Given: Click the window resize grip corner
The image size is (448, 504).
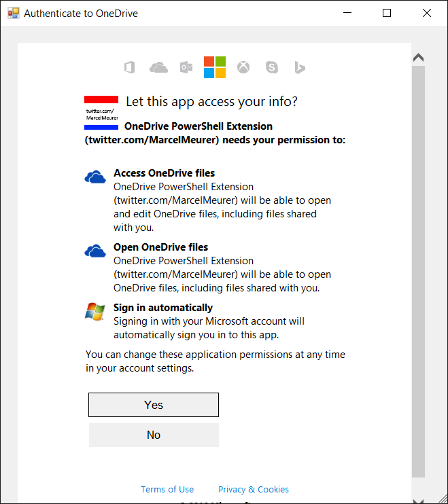Looking at the screenshot, I should click(443, 499).
